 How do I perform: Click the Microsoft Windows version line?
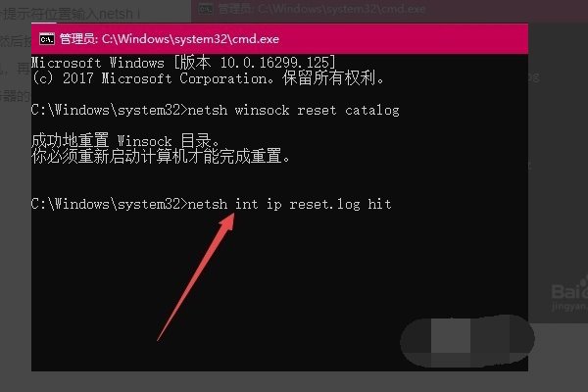pyautogui.click(x=183, y=63)
